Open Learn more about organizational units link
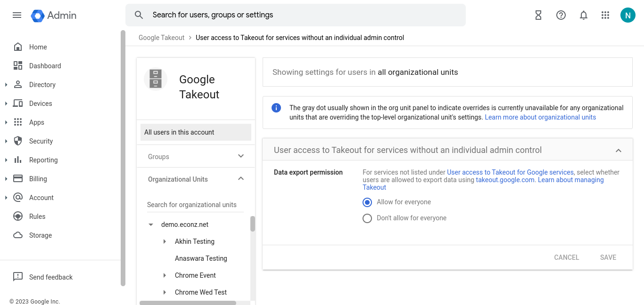This screenshot has height=305, width=644. (x=540, y=117)
